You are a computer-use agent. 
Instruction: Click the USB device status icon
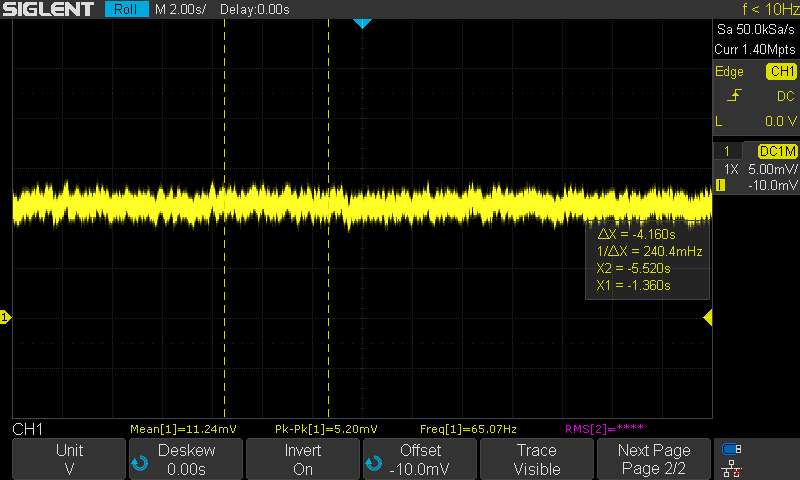pyautogui.click(x=732, y=449)
